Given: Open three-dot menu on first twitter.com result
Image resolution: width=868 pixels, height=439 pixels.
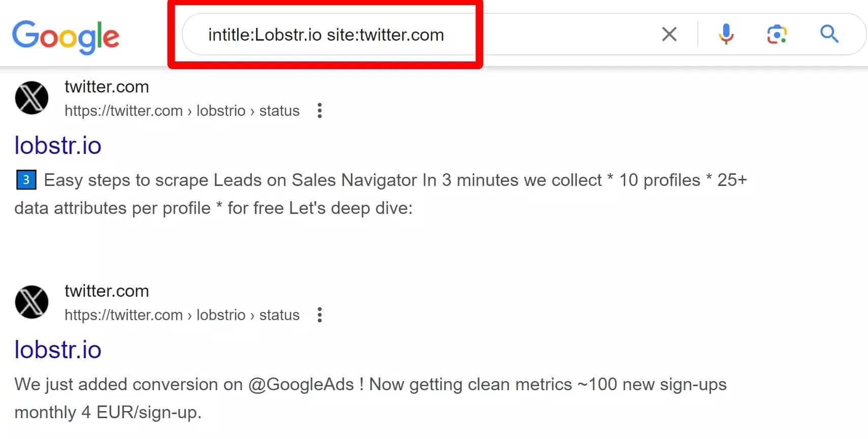Looking at the screenshot, I should click(x=320, y=110).
